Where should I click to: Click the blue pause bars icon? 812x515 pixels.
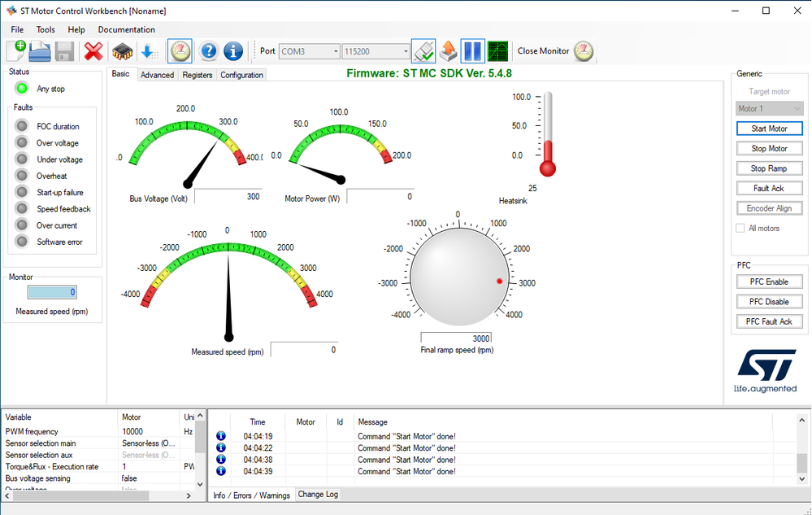point(472,51)
